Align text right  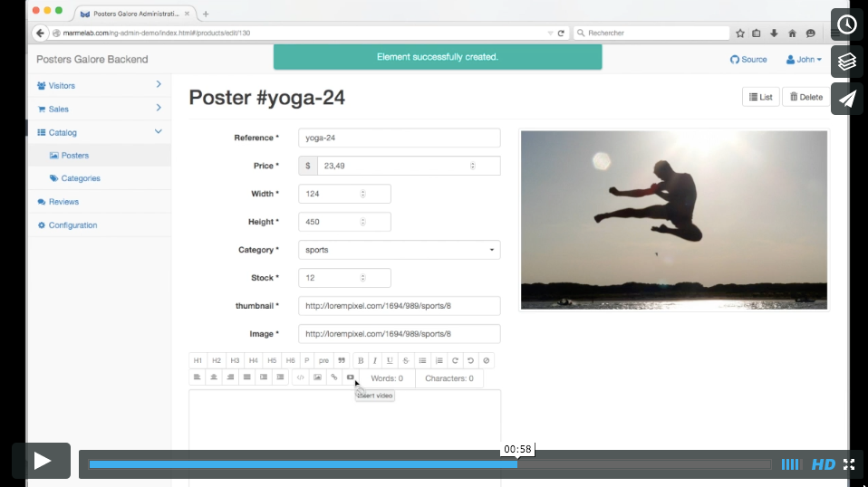230,377
